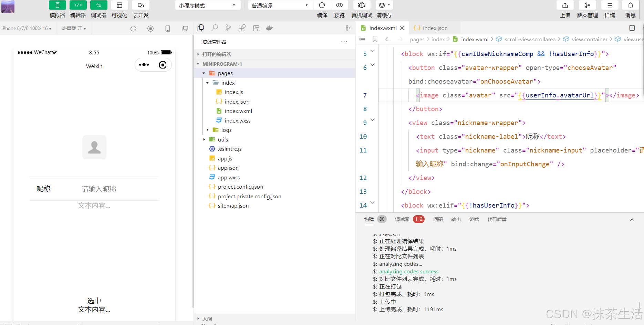This screenshot has width=644, height=325.
Task: Collapse the bottom panel with the chevron
Action: (632, 220)
